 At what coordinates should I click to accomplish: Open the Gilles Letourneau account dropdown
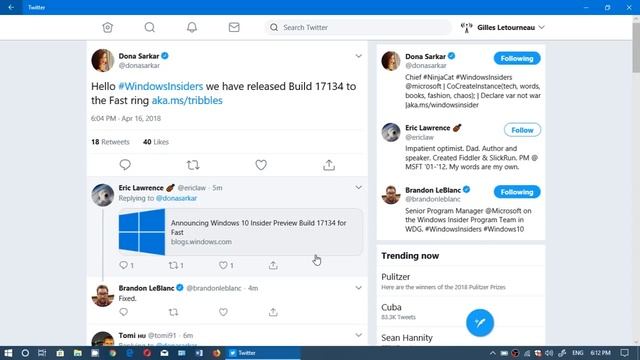point(503,27)
